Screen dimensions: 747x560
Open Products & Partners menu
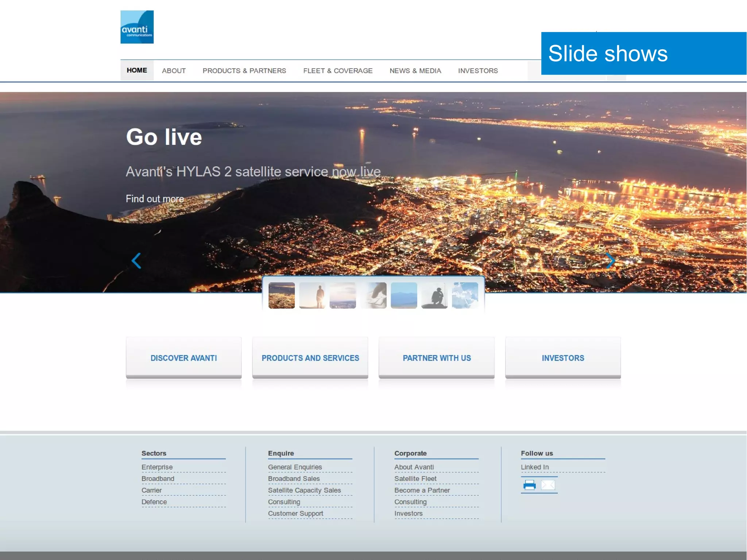tap(244, 71)
